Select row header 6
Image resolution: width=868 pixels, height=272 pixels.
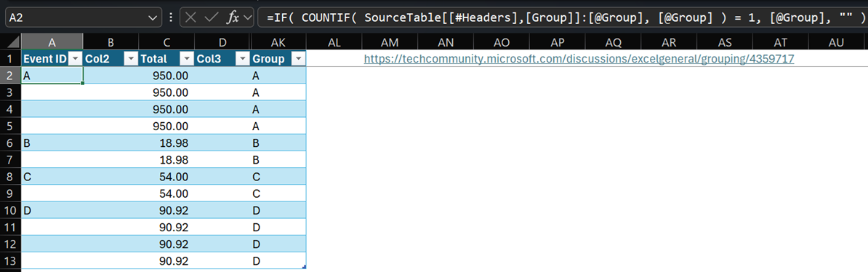pos(10,143)
